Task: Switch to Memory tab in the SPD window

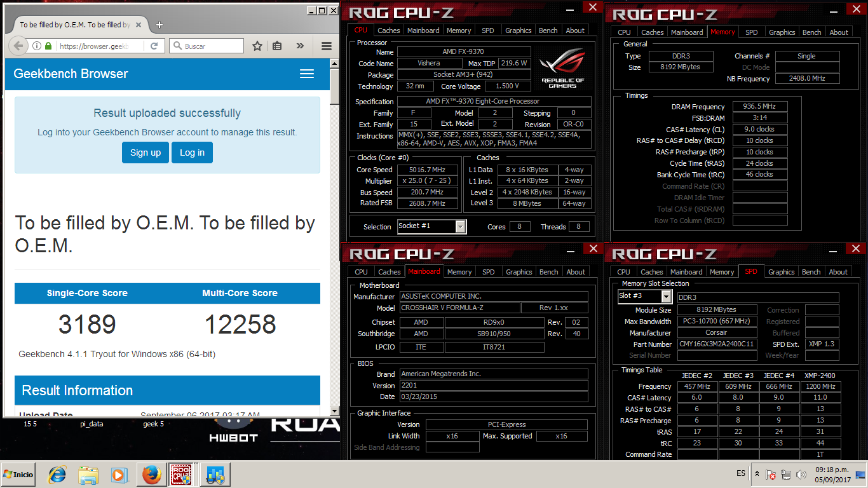Action: coord(722,271)
